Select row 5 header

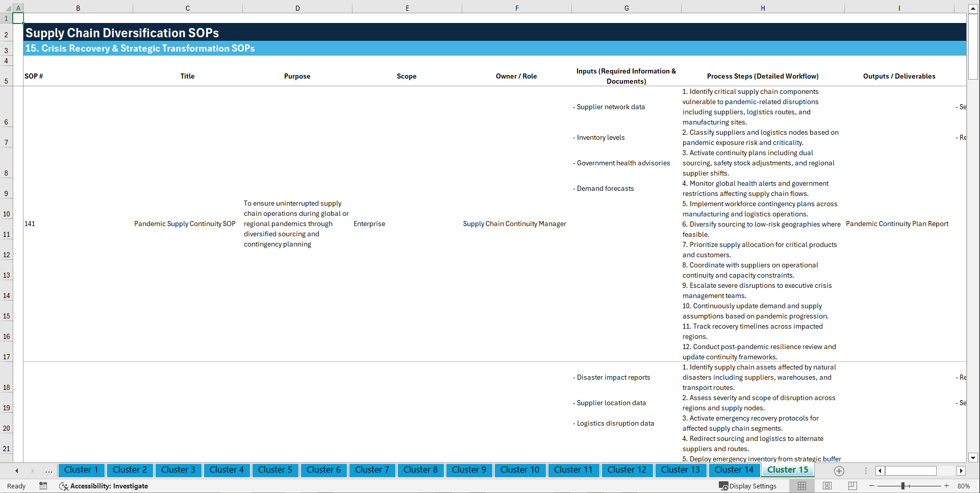click(6, 76)
